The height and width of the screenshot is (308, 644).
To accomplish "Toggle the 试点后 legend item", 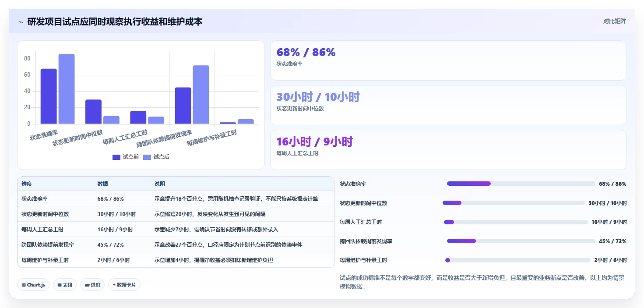I will click(x=156, y=157).
